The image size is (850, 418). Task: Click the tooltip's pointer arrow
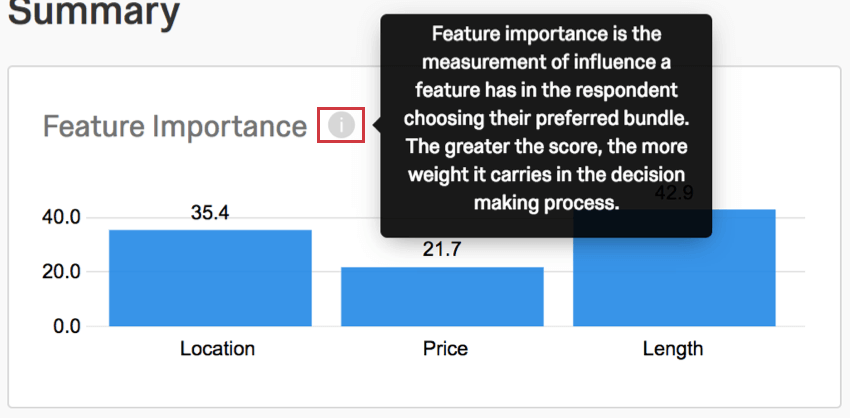[x=376, y=126]
